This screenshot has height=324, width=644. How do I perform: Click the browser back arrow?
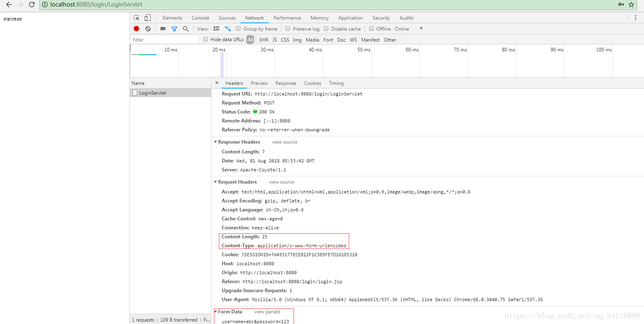click(9, 4)
